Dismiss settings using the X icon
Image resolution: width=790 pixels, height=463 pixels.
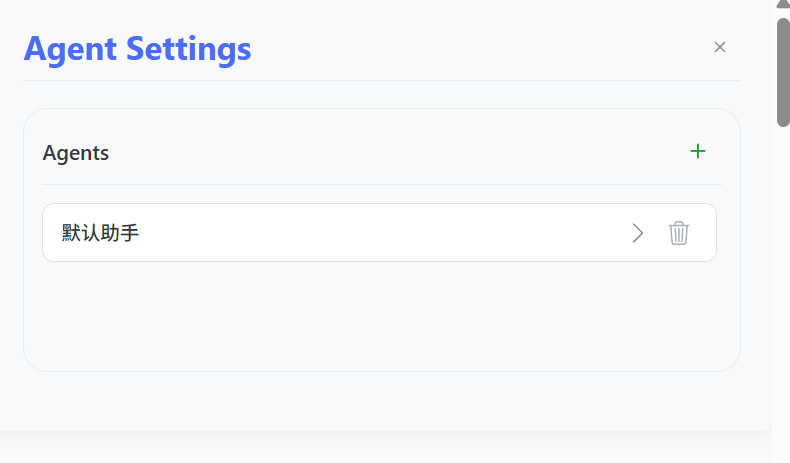click(x=719, y=47)
